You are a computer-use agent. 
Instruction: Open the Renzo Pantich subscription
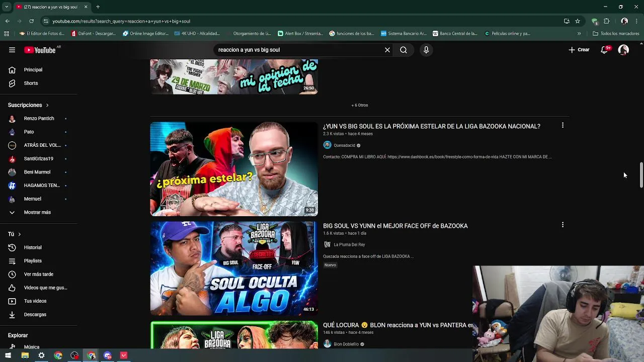[x=39, y=119]
